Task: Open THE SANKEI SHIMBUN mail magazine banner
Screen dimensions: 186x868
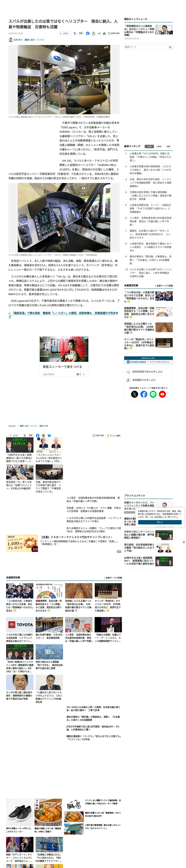Action: click(x=148, y=360)
